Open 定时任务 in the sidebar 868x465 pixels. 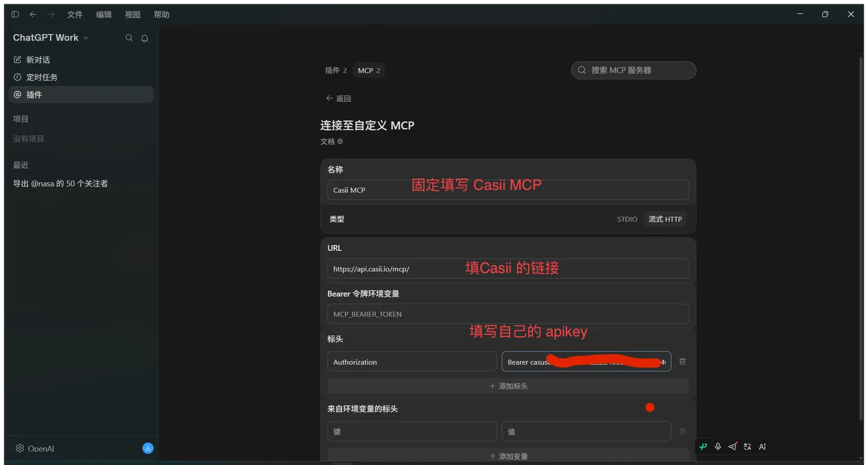pyautogui.click(x=81, y=77)
